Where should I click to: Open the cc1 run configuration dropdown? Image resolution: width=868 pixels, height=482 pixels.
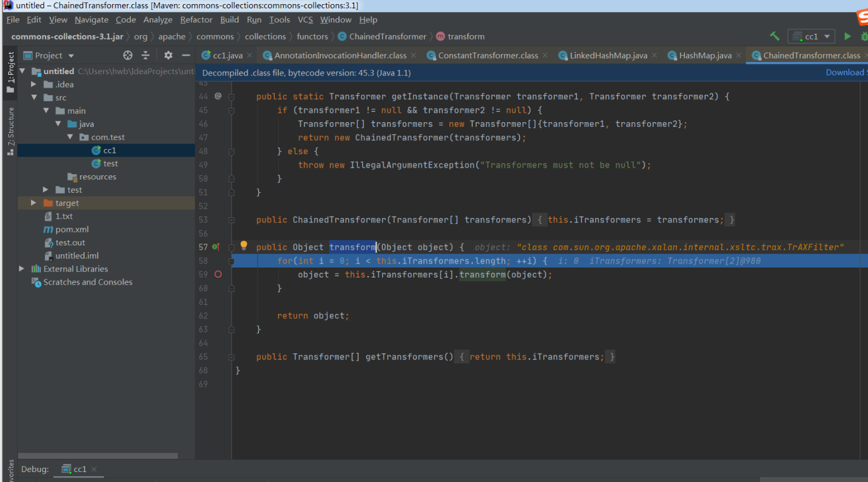[811, 36]
